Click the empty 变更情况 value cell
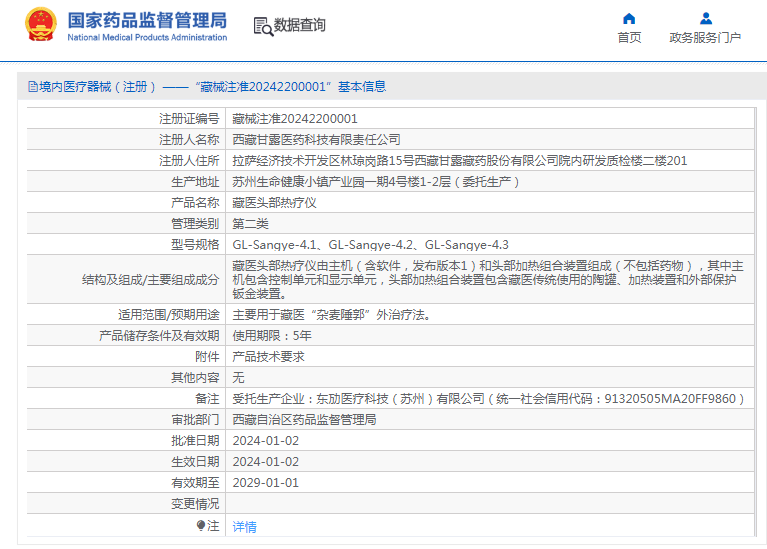The width and height of the screenshot is (767, 549). [490, 503]
